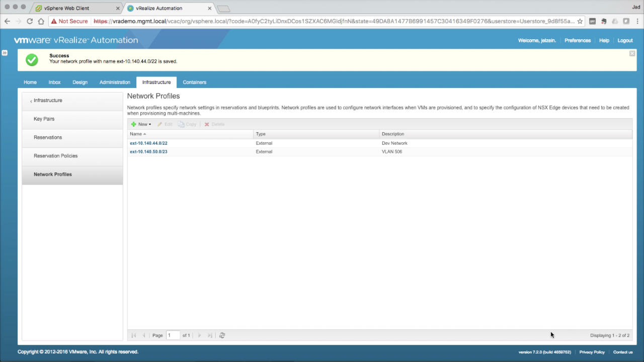
Task: Open network profile ext-10.140.50.0/23
Action: (x=148, y=151)
